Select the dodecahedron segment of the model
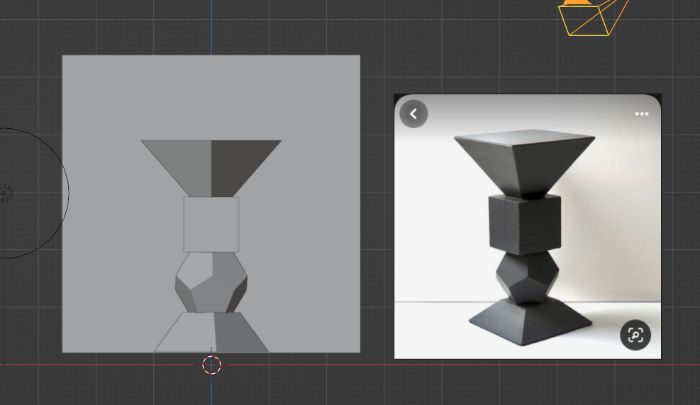The height and width of the screenshot is (405, 700). tap(211, 282)
